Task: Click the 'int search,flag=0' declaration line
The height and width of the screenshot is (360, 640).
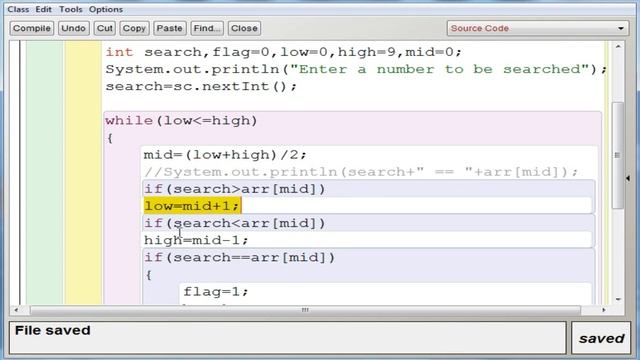Action: point(284,52)
